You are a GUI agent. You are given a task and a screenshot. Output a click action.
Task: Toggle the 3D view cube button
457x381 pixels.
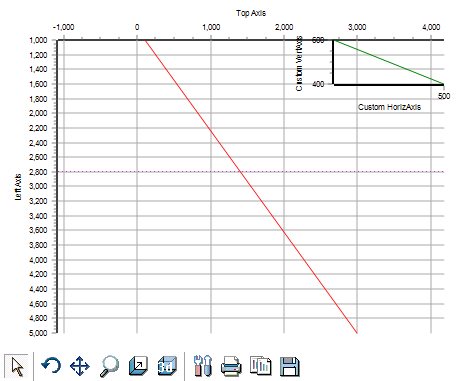167,366
